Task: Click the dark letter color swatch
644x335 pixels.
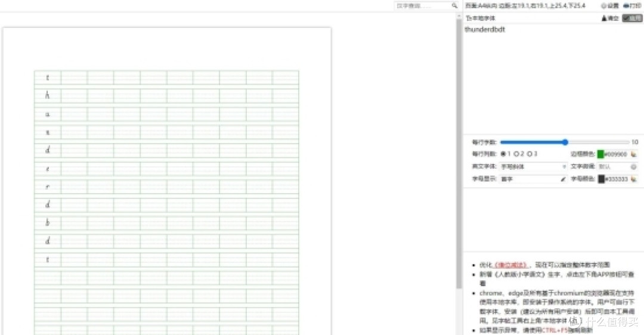Action: [x=601, y=179]
